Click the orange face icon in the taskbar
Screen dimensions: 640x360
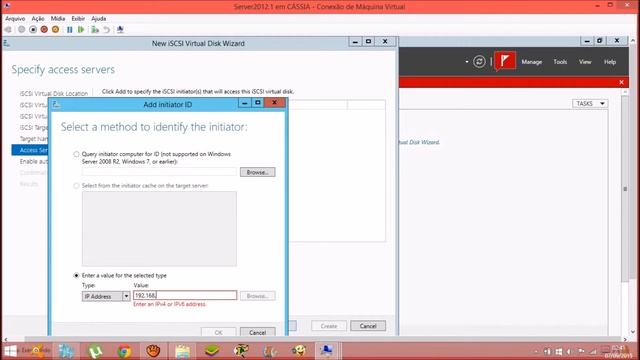point(153,351)
